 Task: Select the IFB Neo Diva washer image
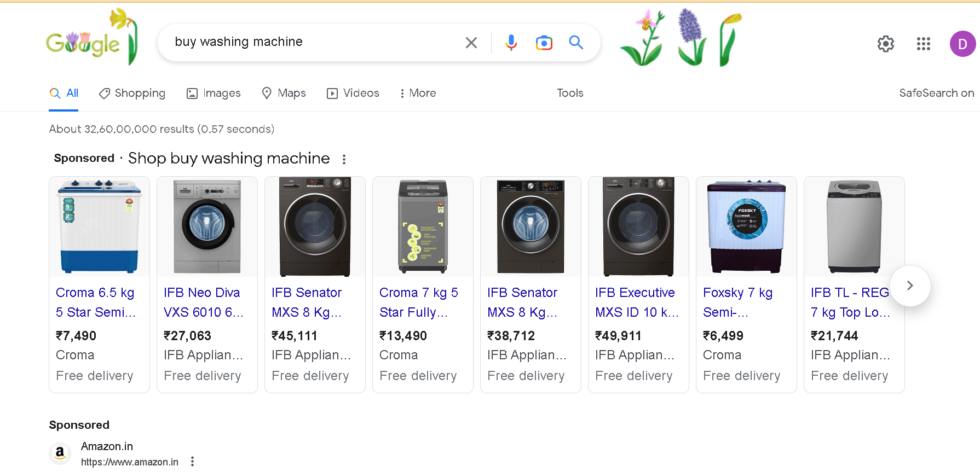point(207,226)
